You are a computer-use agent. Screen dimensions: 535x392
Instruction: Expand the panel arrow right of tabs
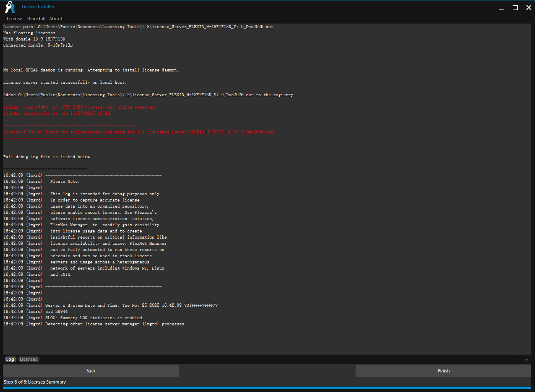coord(526,359)
